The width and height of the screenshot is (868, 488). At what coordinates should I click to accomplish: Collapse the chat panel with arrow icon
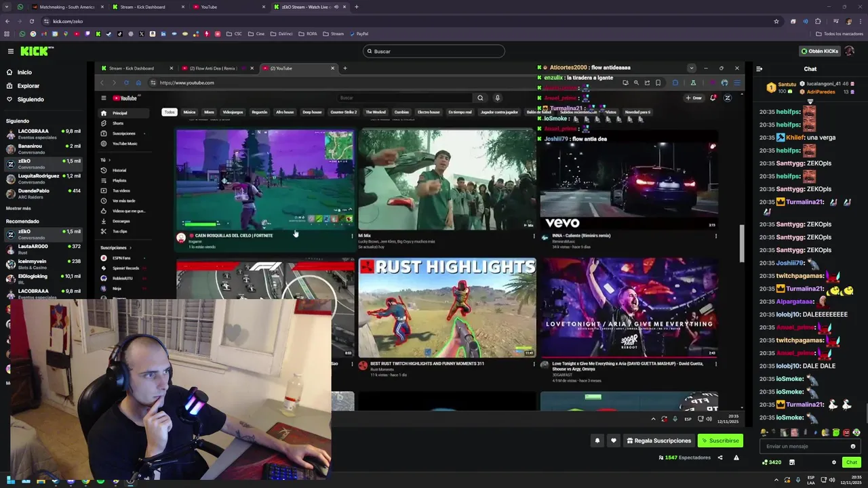759,68
